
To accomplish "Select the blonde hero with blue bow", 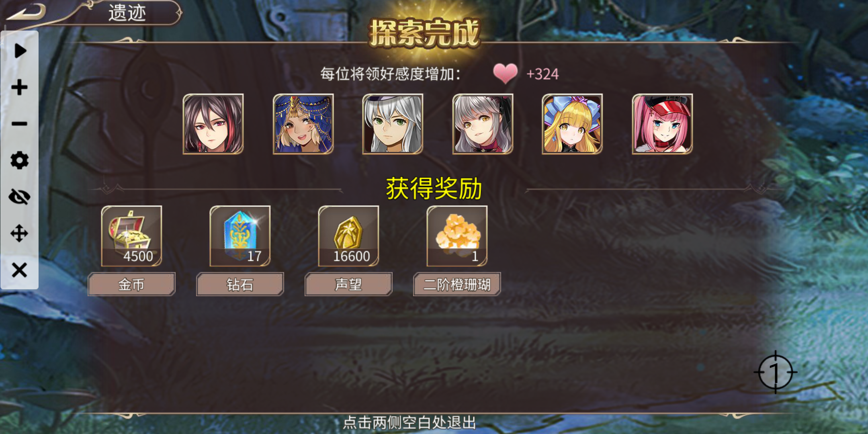I will [572, 124].
